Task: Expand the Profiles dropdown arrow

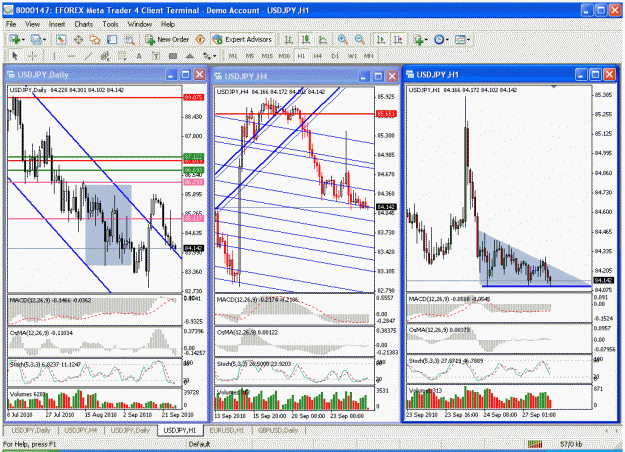Action: pos(44,39)
